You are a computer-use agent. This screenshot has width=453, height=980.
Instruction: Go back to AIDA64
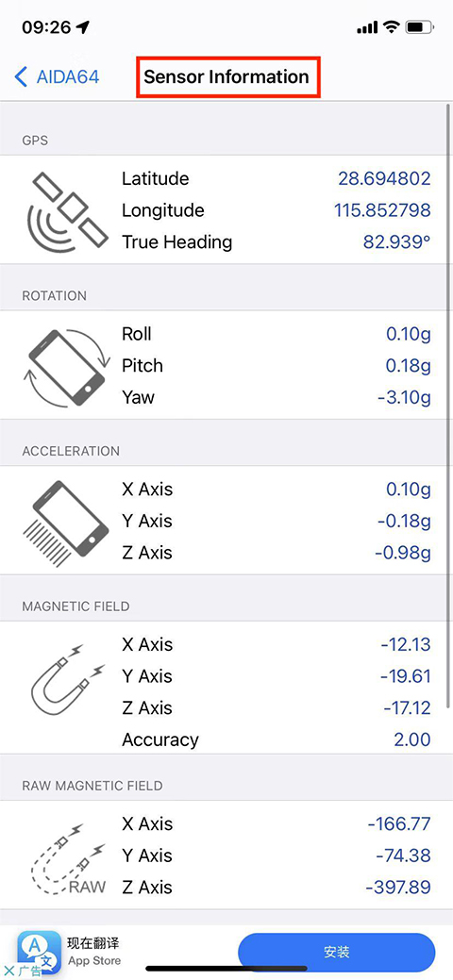[x=57, y=77]
